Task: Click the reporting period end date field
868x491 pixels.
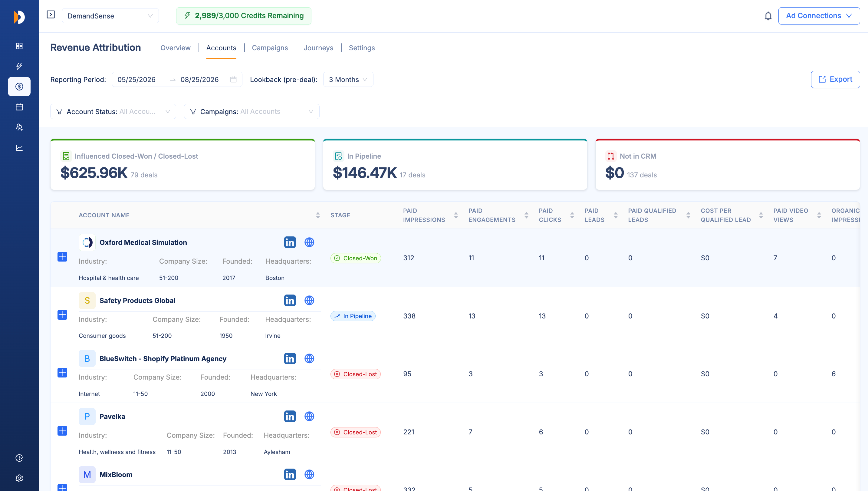Action: [199, 80]
